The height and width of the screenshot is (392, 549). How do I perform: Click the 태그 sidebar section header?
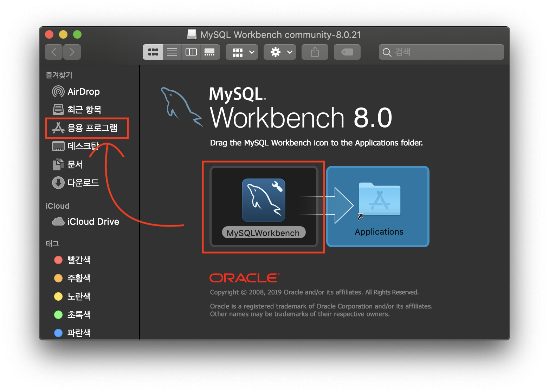(x=52, y=244)
